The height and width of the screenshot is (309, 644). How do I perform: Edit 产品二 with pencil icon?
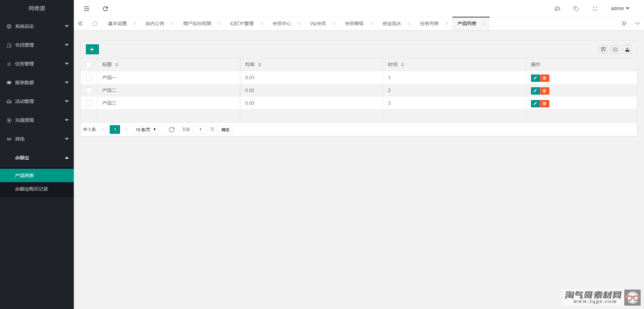tap(535, 91)
